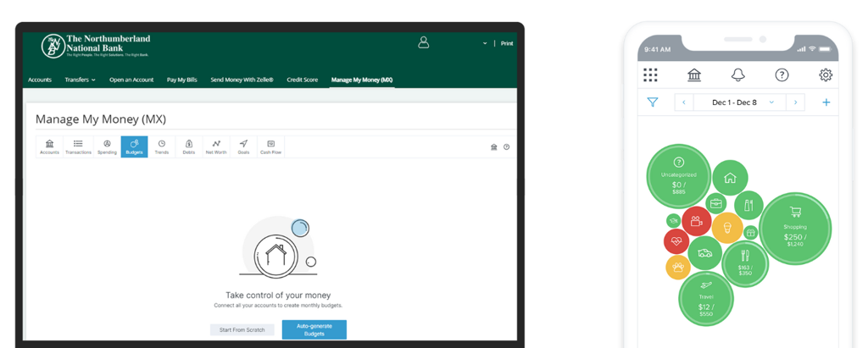This screenshot has height=348, width=868.
Task: Open the grid menu icon on phone
Action: click(x=650, y=75)
